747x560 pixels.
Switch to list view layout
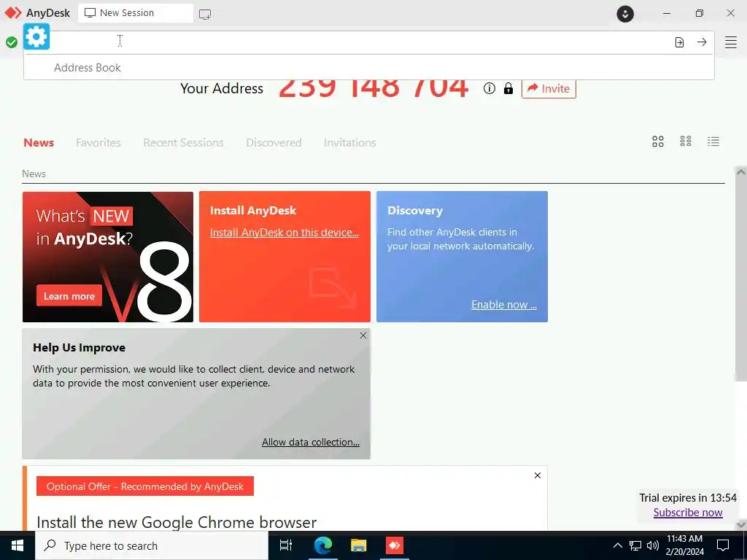tap(713, 141)
